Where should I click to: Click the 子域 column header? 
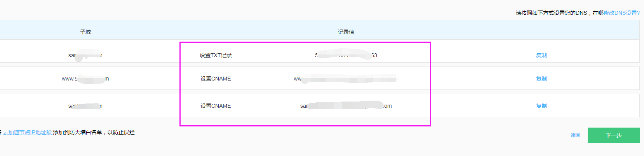[x=85, y=32]
